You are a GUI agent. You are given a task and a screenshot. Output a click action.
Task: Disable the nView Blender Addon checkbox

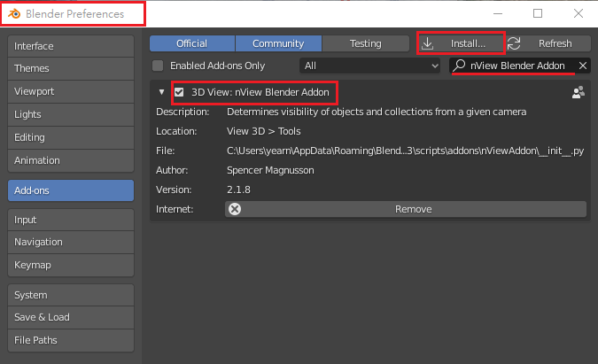tap(179, 92)
